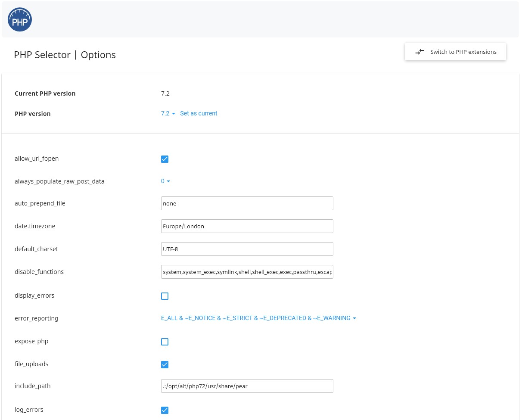Click the date.timezone label
The width and height of the screenshot is (522, 420).
(x=35, y=226)
